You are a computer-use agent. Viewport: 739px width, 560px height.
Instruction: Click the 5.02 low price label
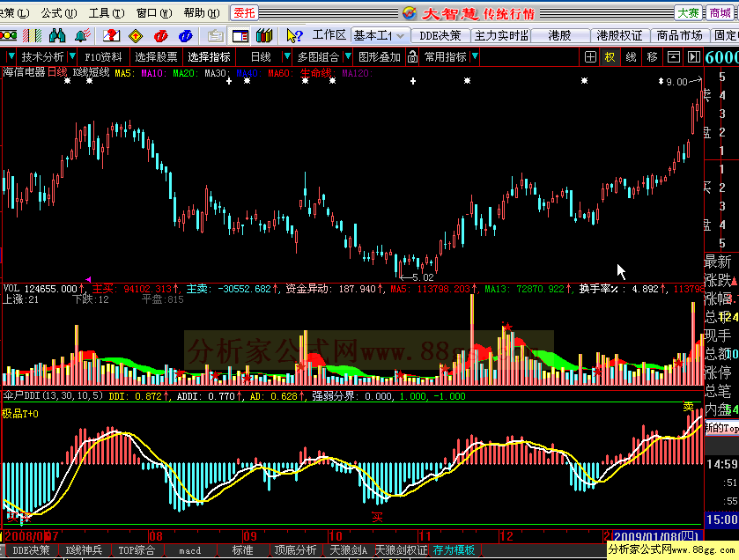click(x=423, y=277)
